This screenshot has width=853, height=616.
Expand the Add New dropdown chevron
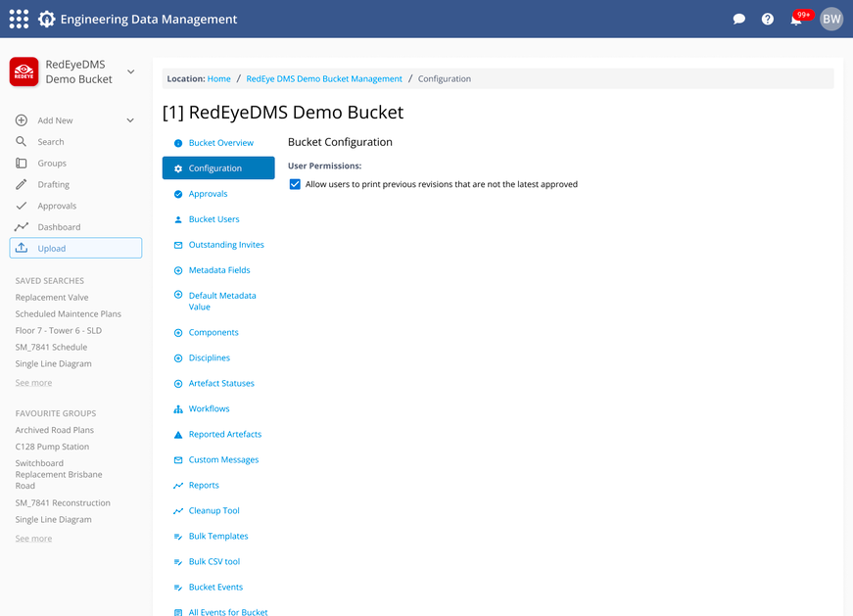130,120
